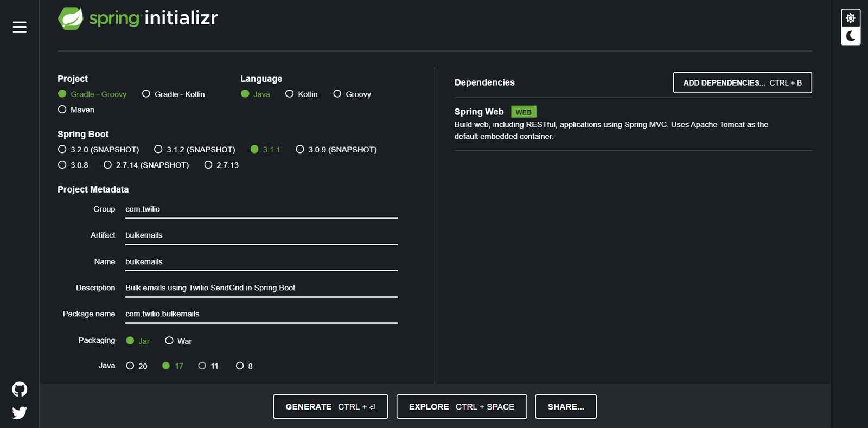Screen dimensions: 868x428
Task: Click the Description input field
Action: 261,288
